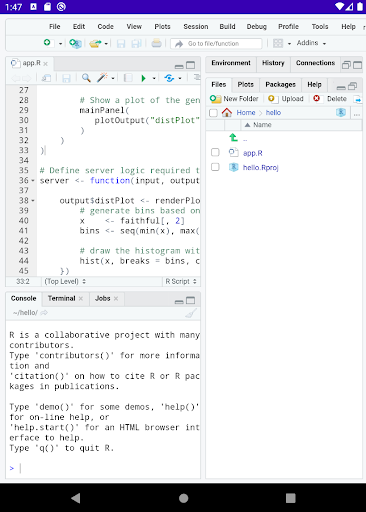Expand the panes layout dropdown arrow
Image resolution: width=366 pixels, height=512 pixels.
point(289,44)
